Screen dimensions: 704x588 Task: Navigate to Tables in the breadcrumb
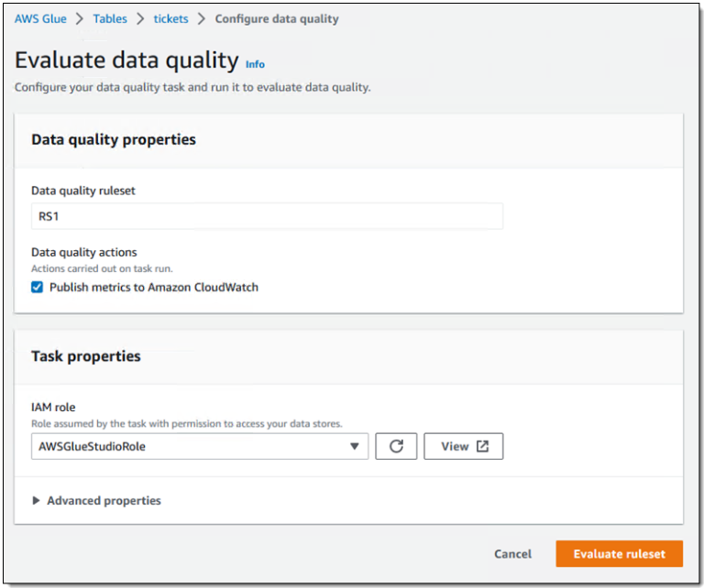110,18
